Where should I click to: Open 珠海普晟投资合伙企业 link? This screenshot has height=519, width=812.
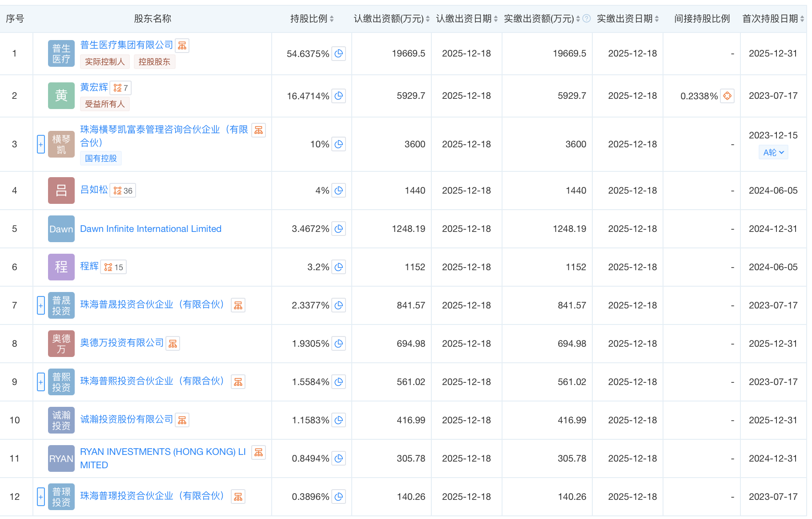coord(153,304)
